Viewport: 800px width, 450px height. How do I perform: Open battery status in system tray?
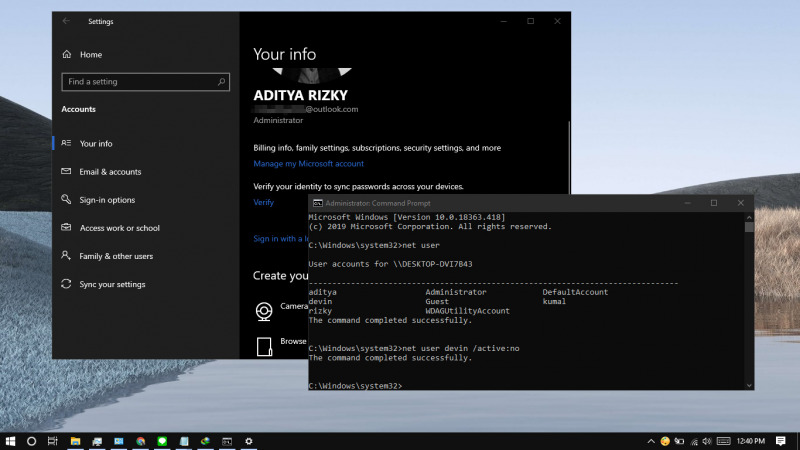pos(679,441)
